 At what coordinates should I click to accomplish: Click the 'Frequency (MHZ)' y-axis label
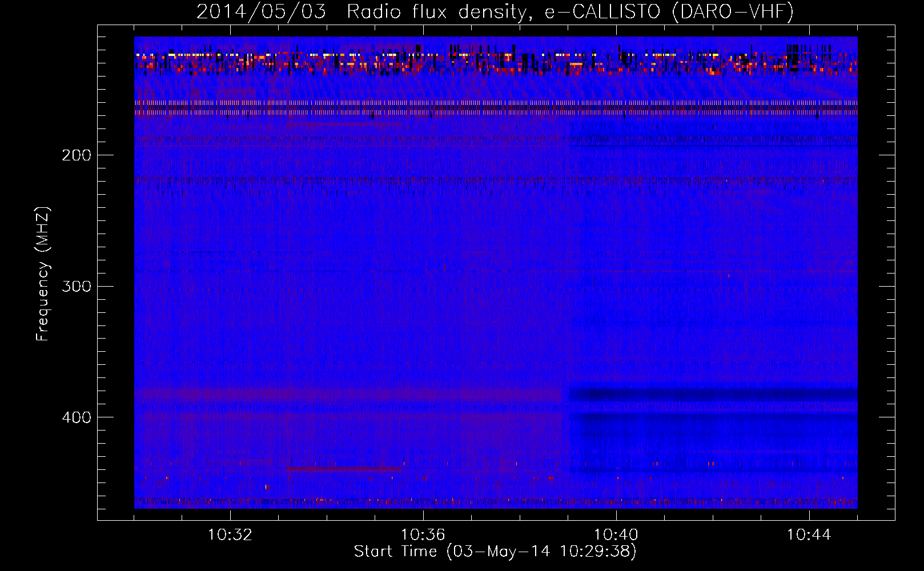tap(43, 274)
